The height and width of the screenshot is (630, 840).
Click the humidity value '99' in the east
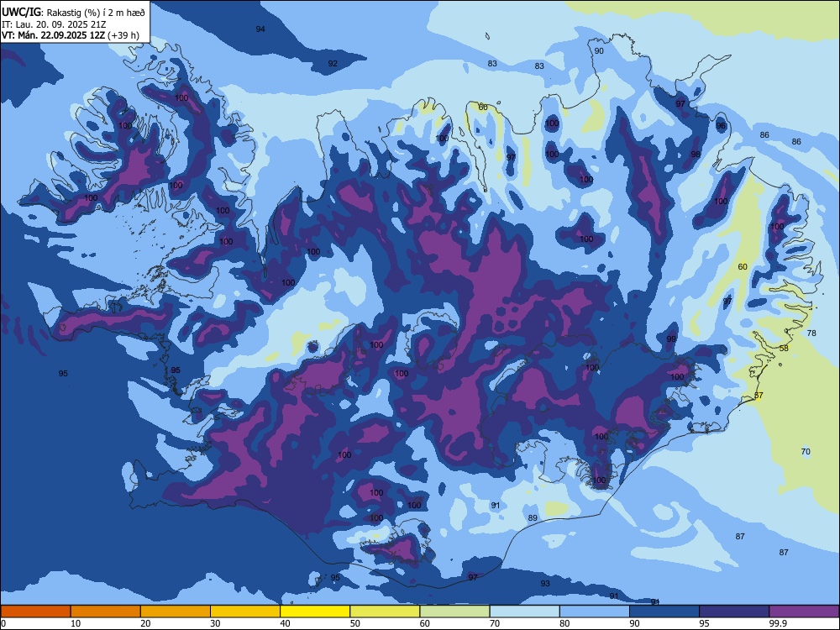(x=671, y=339)
